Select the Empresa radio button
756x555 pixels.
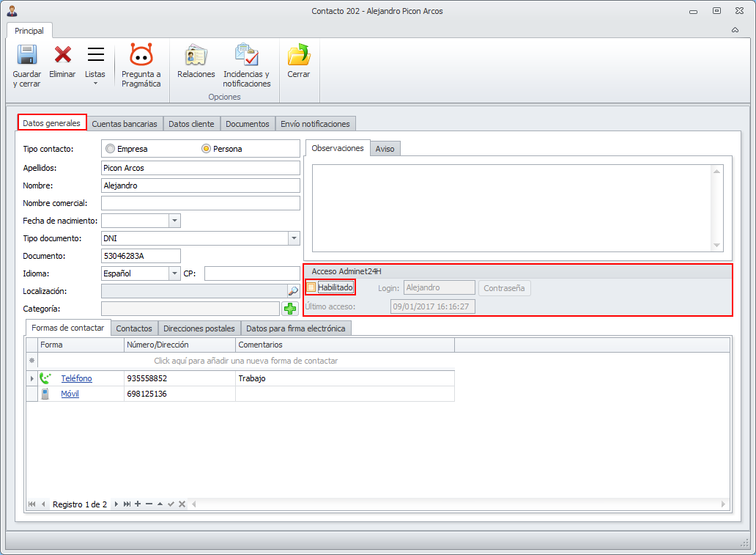(111, 149)
